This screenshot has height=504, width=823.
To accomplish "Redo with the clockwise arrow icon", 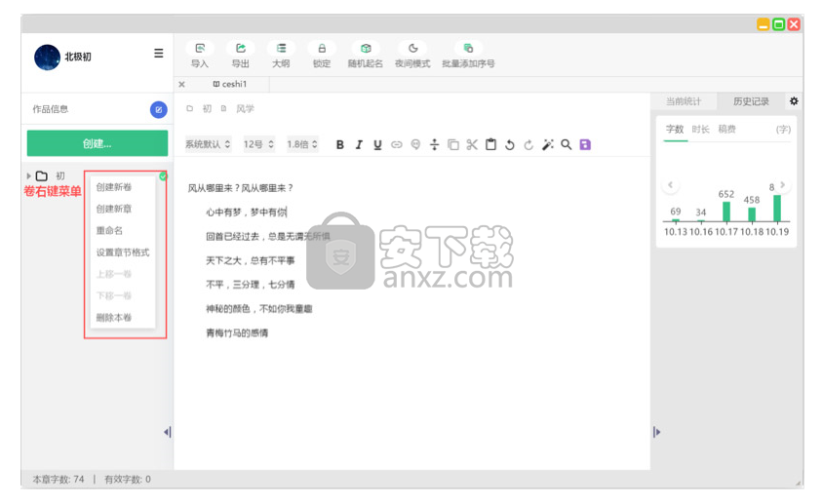I will tap(529, 145).
